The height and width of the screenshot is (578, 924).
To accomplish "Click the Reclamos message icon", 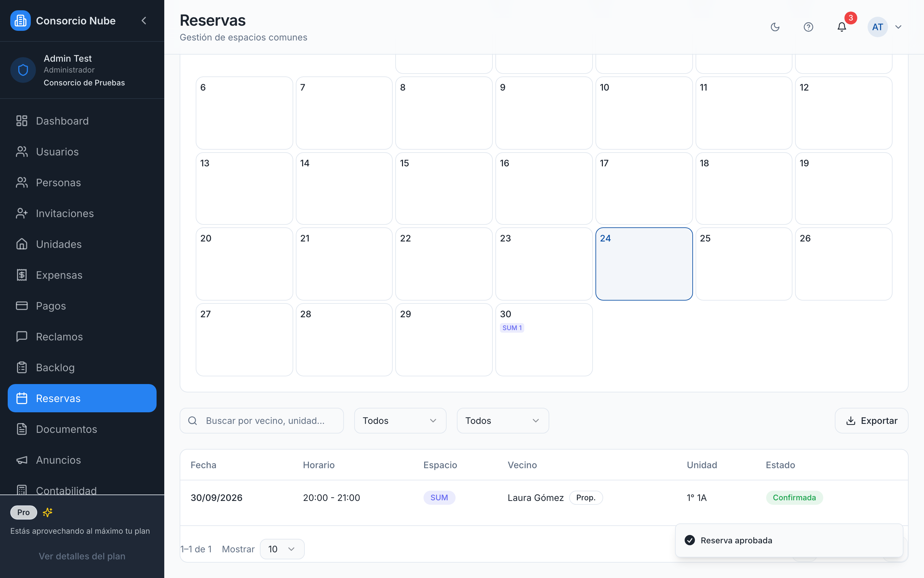I will tap(22, 337).
